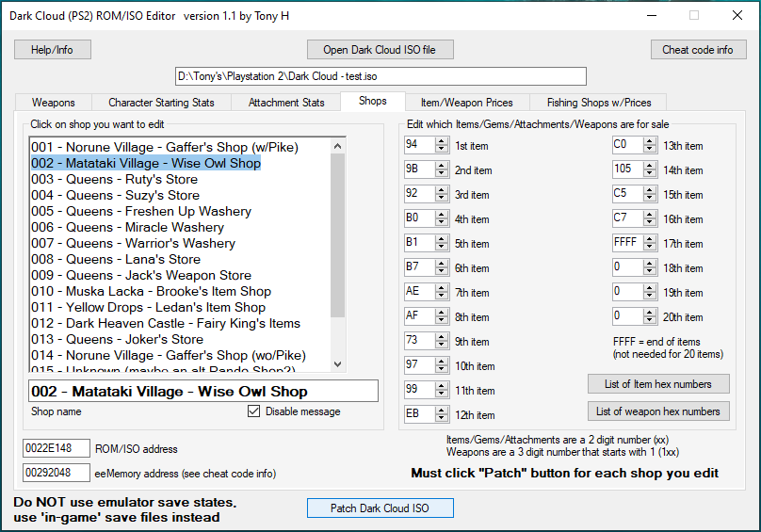Show the Cheat code info
This screenshot has width=761, height=532.
coord(698,50)
